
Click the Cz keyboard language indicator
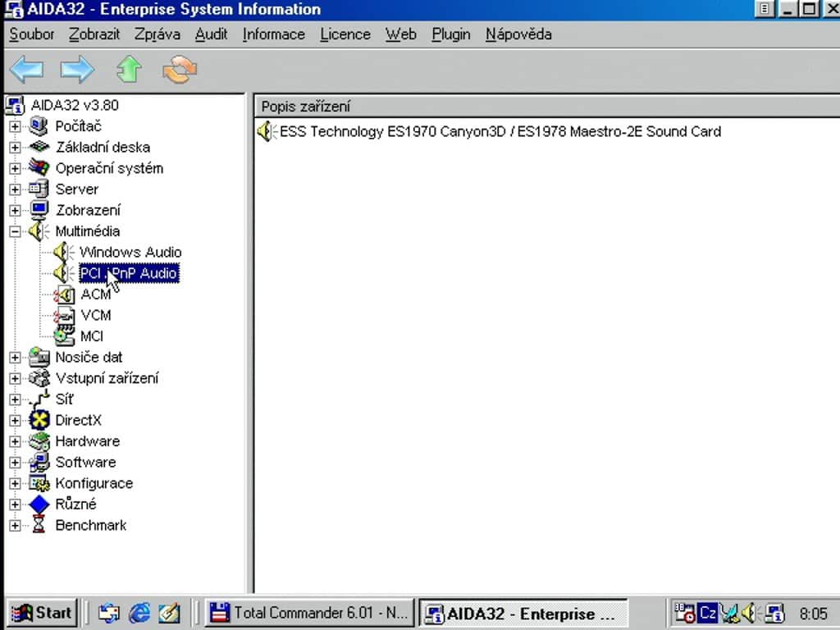pyautogui.click(x=707, y=613)
